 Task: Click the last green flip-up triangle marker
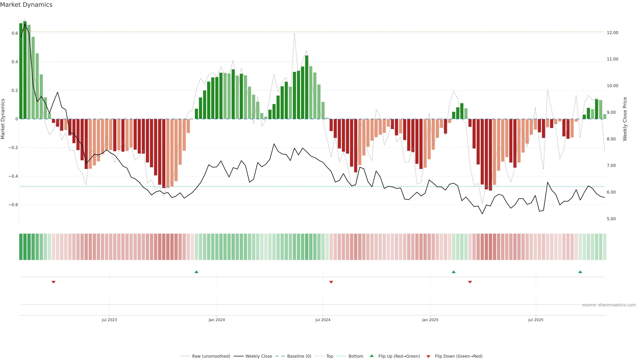(580, 272)
